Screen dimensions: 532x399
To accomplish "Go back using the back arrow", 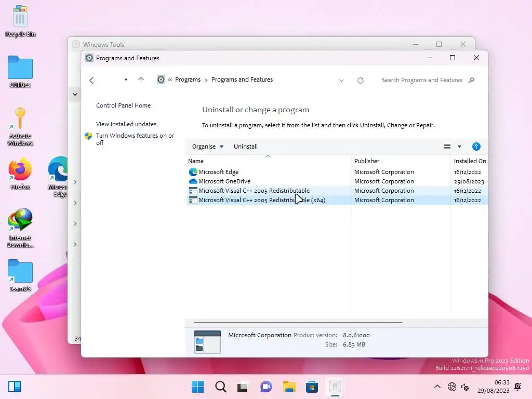I will (x=91, y=81).
